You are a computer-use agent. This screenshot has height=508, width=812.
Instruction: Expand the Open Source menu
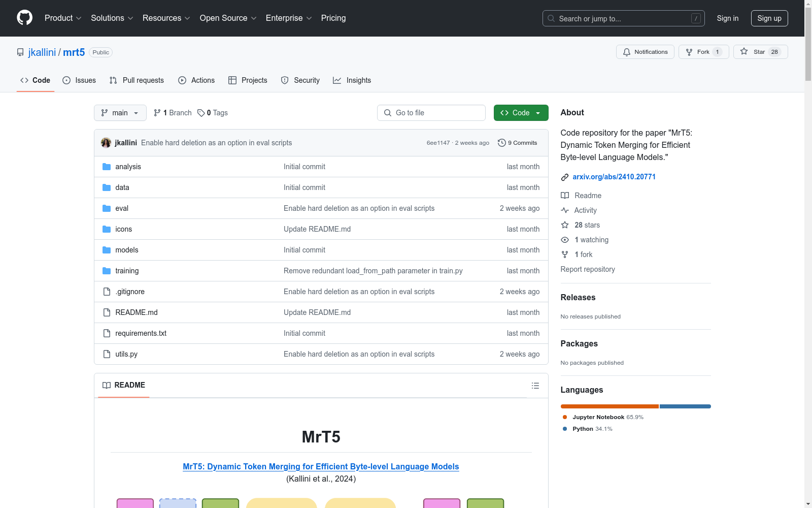[x=228, y=18]
